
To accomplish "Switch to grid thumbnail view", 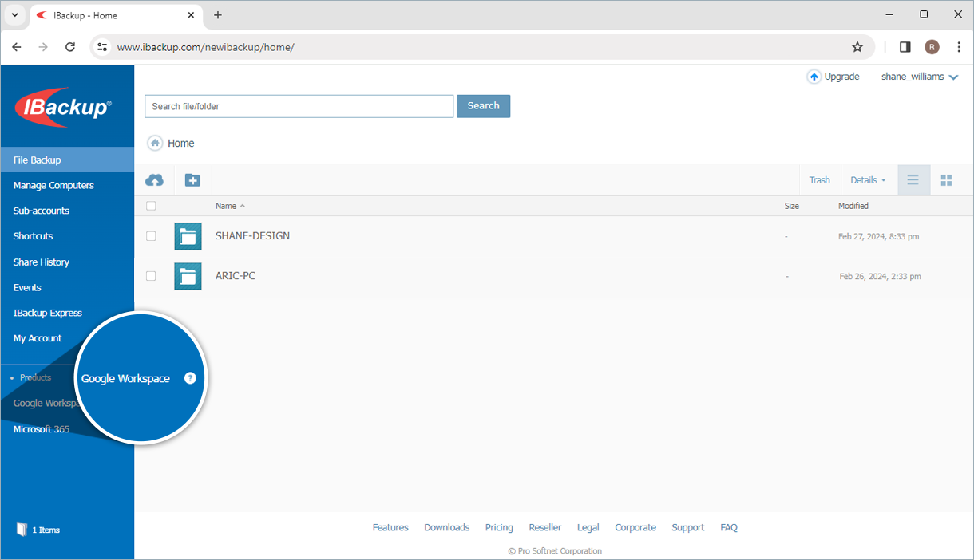I will pyautogui.click(x=947, y=180).
